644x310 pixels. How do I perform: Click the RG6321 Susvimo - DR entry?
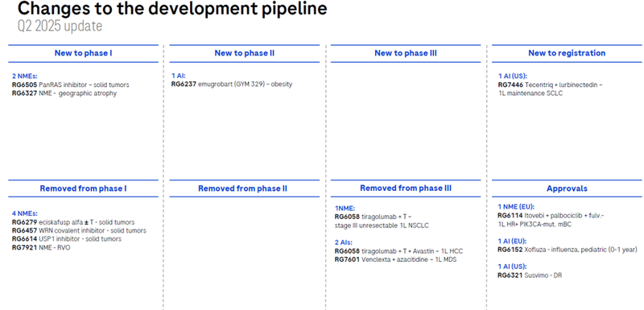point(530,275)
